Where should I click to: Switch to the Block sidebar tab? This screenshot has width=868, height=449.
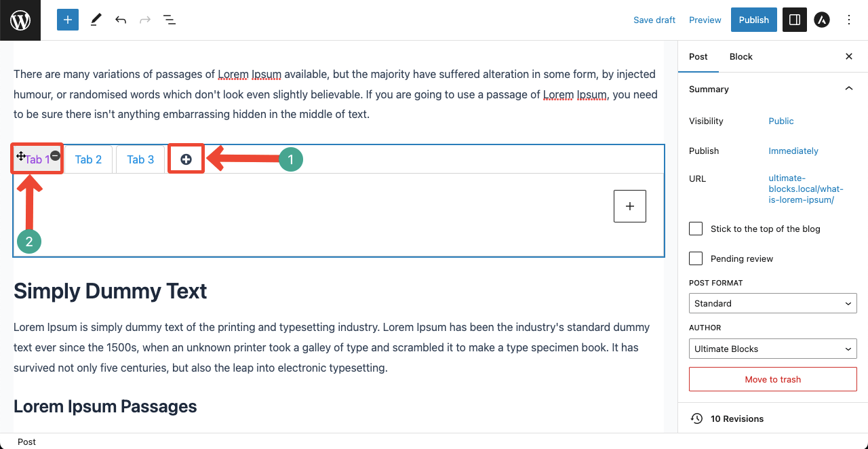pyautogui.click(x=741, y=56)
